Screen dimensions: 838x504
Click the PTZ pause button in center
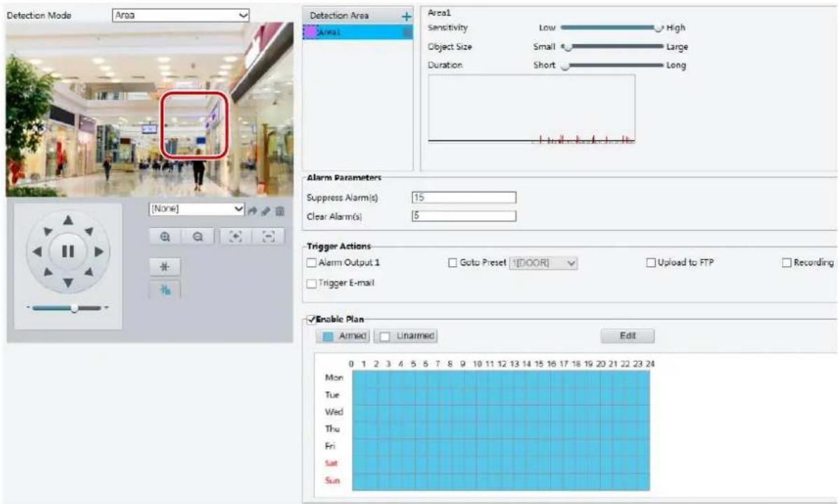(x=68, y=251)
